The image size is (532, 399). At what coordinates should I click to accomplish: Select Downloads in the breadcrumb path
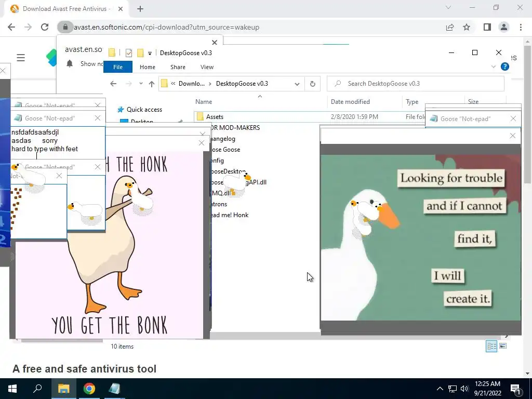[192, 84]
